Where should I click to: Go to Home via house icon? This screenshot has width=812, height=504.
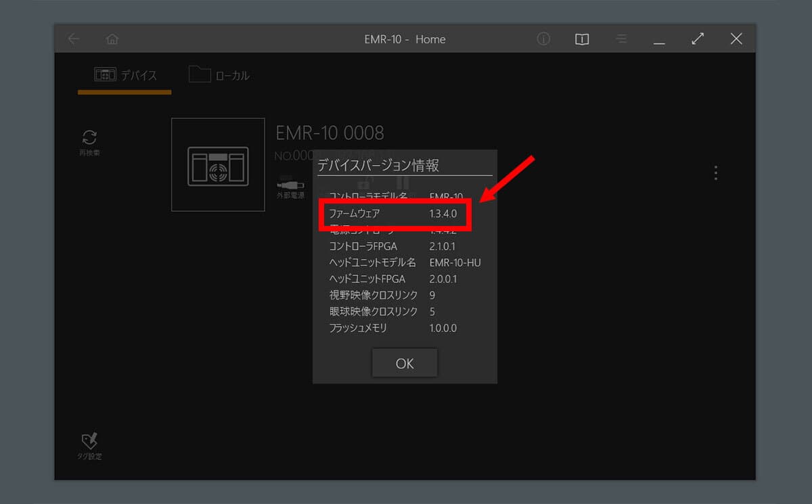tap(112, 39)
